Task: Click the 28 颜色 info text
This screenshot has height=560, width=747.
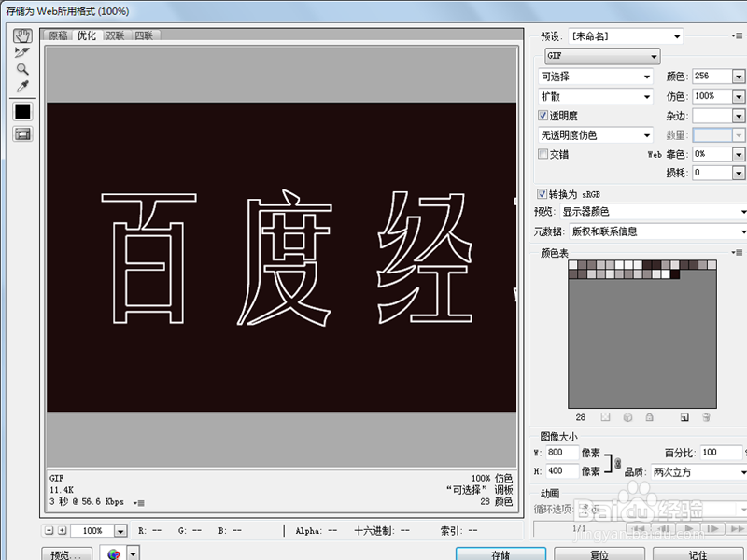Action: [x=497, y=501]
